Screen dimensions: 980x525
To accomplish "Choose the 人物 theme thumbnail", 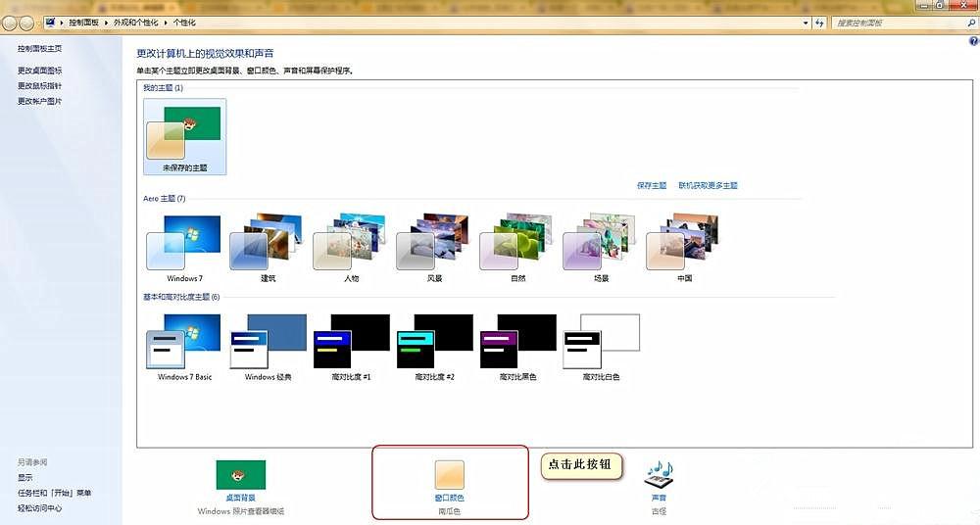I will 351,248.
